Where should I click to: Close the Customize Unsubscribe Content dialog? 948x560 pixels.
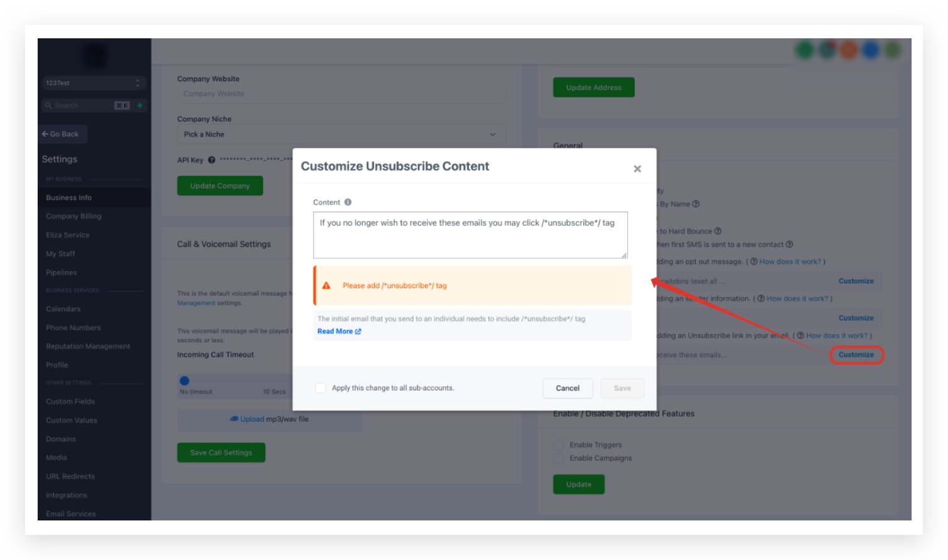coord(637,169)
